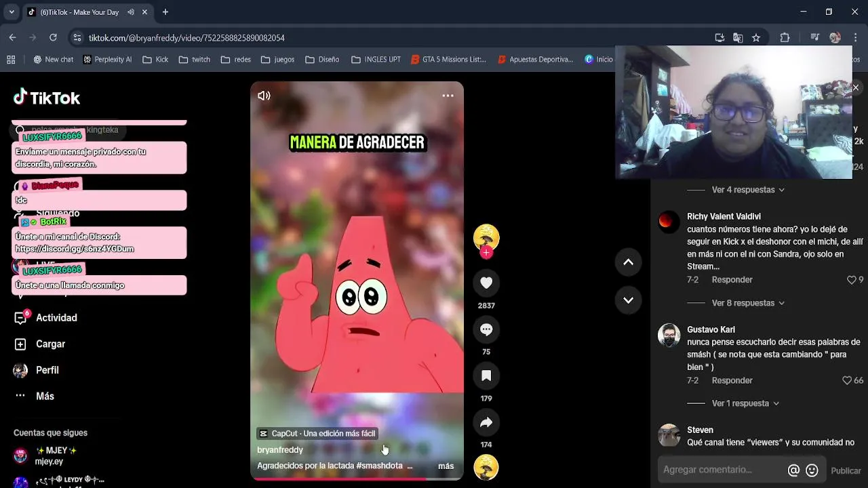Open bryanfreddy username under the video
The width and height of the screenshot is (868, 488).
tap(280, 450)
